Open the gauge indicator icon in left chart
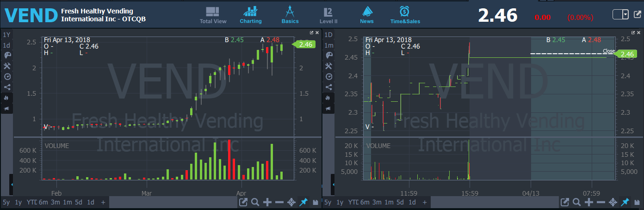The width and height of the screenshot is (644, 210). click(x=6, y=76)
